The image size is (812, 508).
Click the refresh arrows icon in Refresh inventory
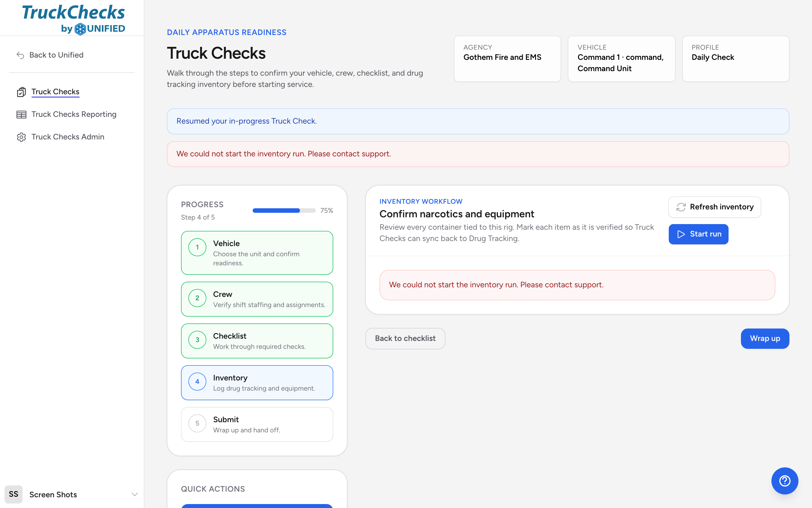point(681,207)
